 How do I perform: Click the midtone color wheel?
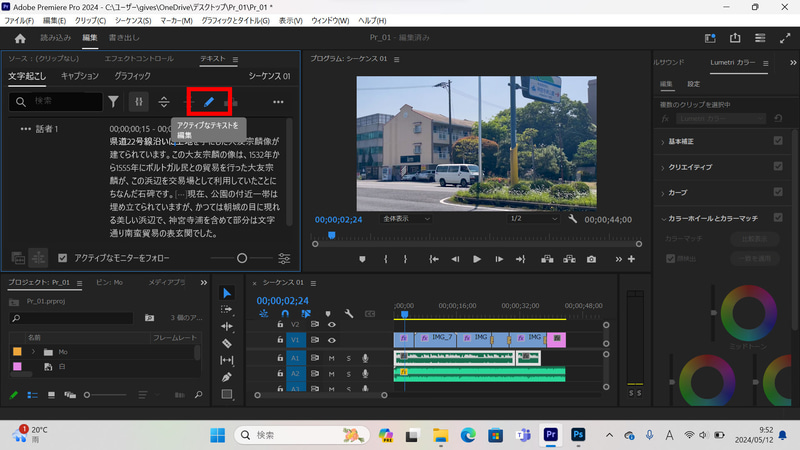(x=748, y=313)
